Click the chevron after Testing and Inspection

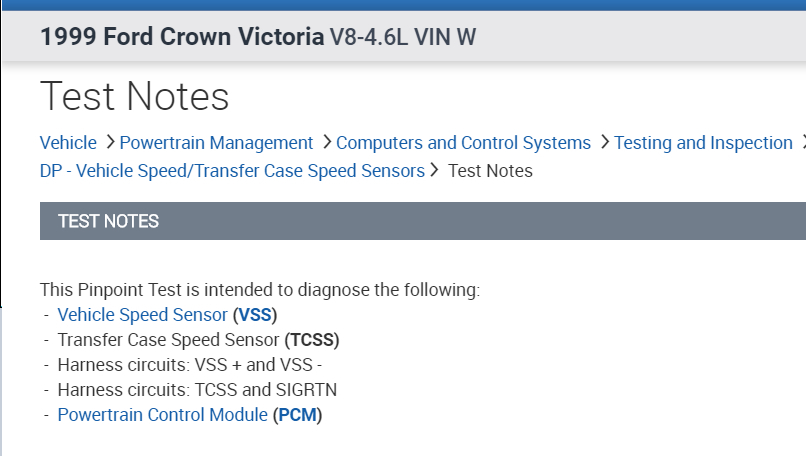pos(802,143)
